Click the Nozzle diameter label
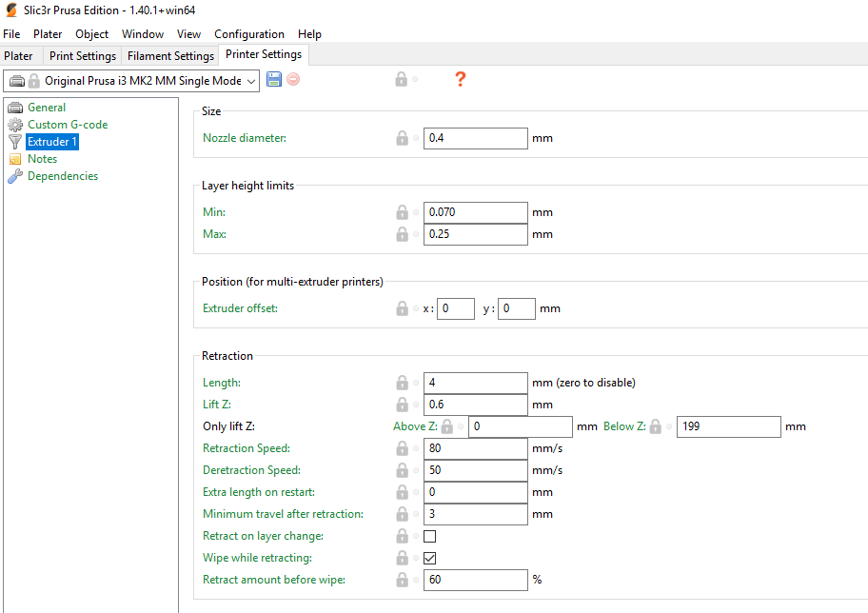This screenshot has width=868, height=613. coord(244,138)
